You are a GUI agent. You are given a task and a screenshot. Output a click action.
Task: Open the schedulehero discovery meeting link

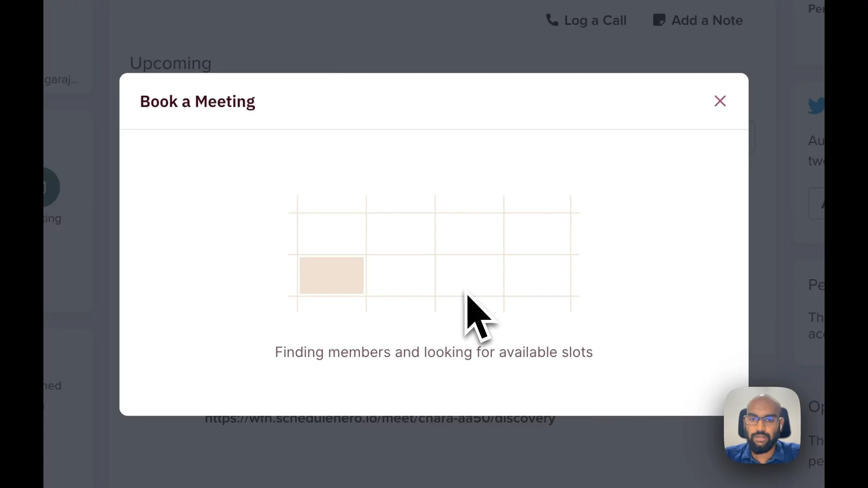pos(380,419)
